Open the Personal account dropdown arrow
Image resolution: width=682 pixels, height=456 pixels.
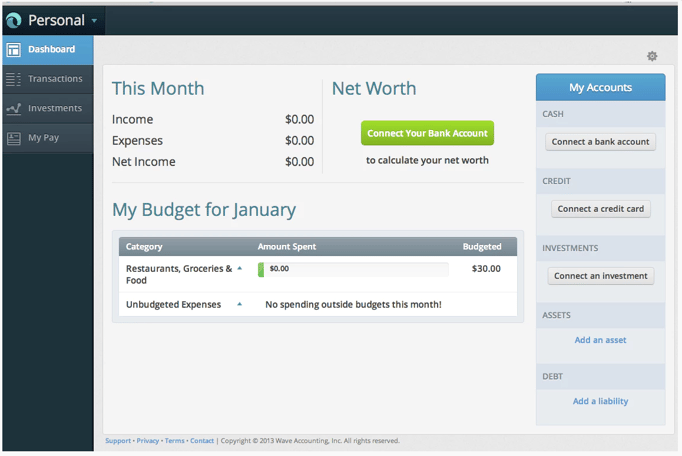coord(95,20)
